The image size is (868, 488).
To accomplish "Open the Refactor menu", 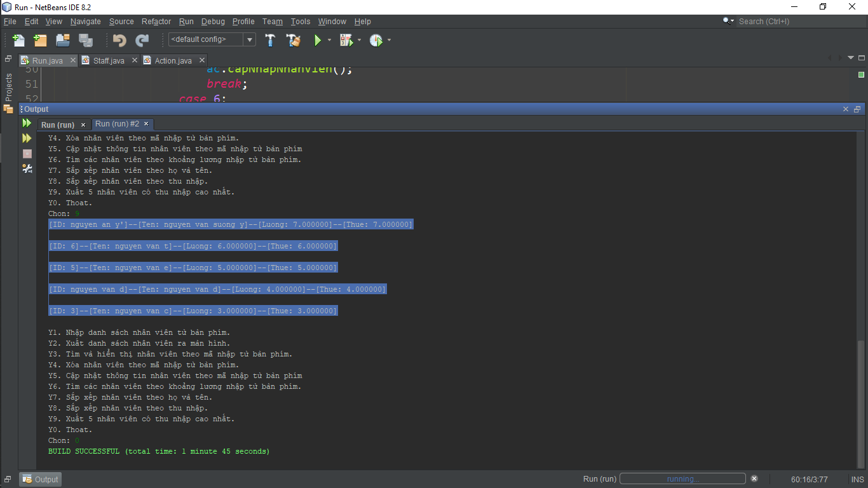I will coord(156,21).
